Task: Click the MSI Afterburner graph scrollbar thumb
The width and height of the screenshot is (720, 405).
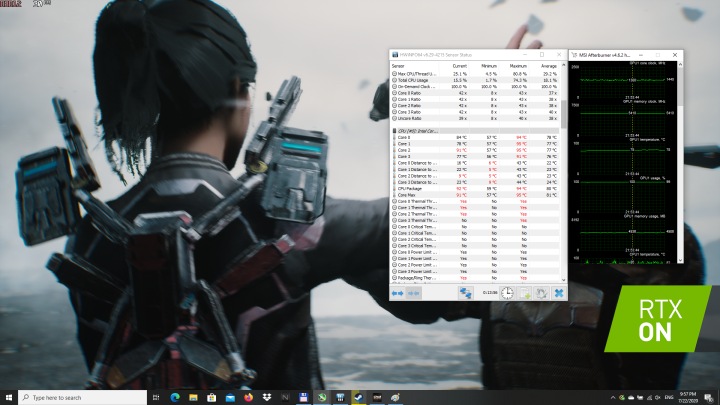Action: (x=680, y=87)
